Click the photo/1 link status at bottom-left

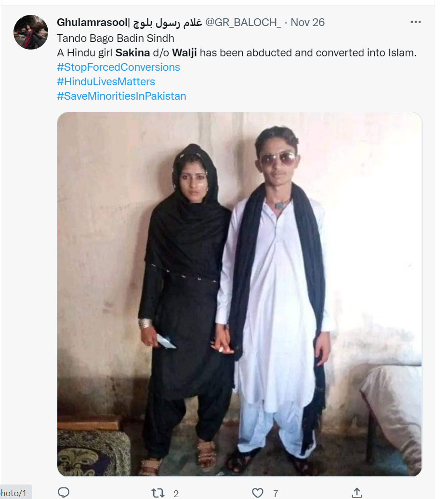(x=13, y=493)
